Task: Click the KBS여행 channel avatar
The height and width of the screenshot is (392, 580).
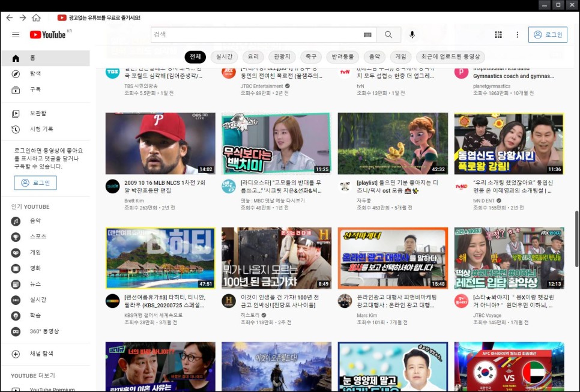Action: pos(112,301)
